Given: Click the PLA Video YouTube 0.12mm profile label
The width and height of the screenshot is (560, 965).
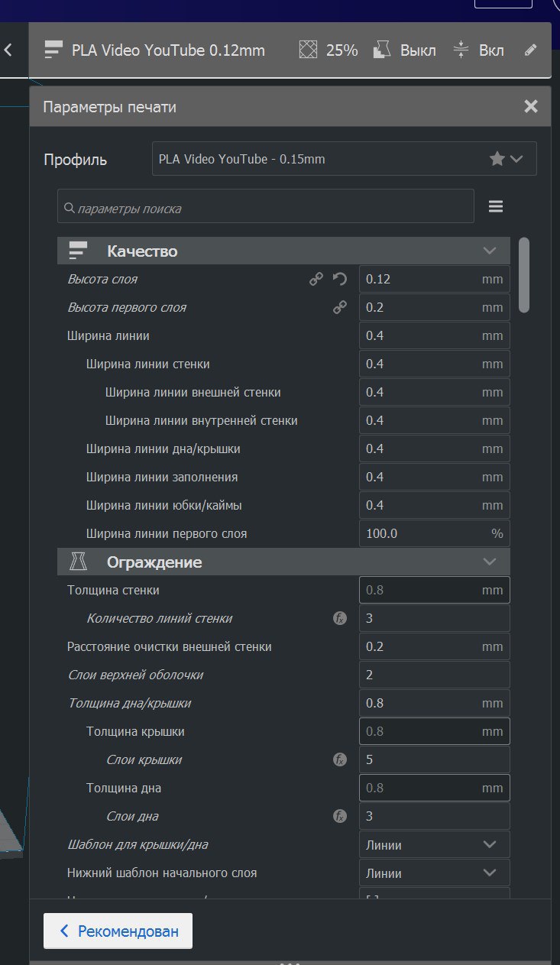Looking at the screenshot, I should click(168, 50).
